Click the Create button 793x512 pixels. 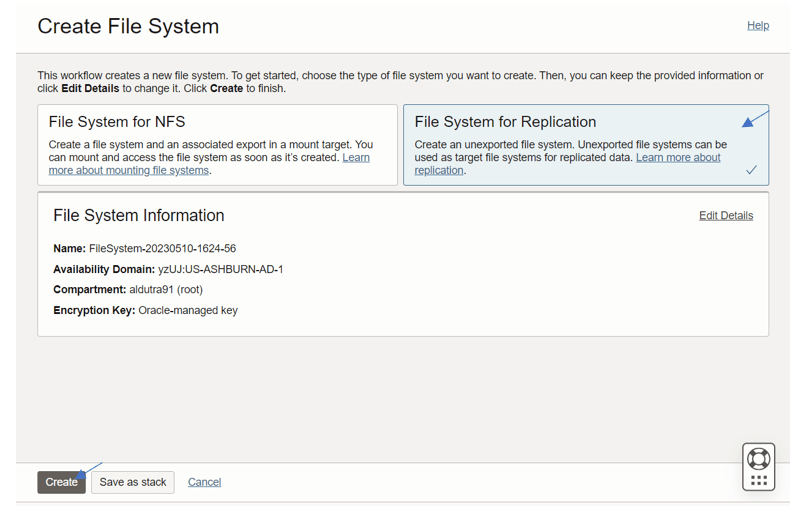[x=61, y=482]
